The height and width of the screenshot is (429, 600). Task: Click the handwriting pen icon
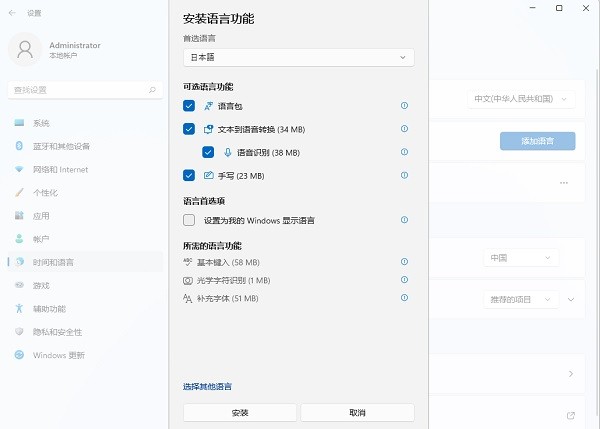209,176
